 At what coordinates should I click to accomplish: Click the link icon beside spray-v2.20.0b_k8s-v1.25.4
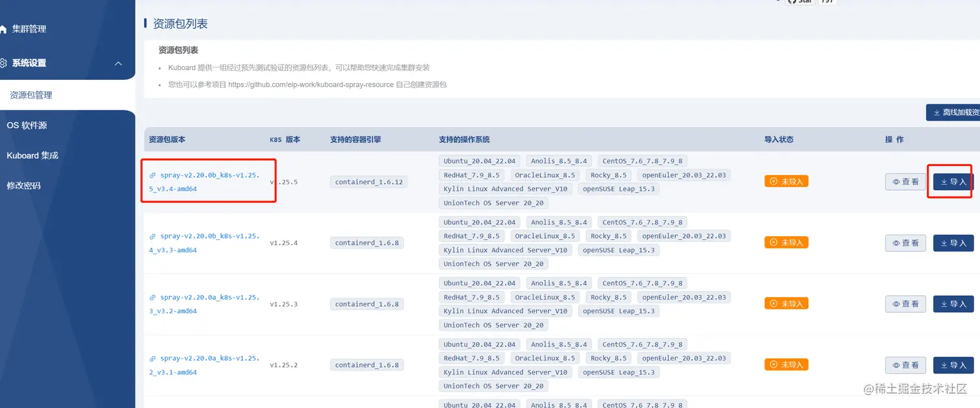pyautogui.click(x=153, y=236)
